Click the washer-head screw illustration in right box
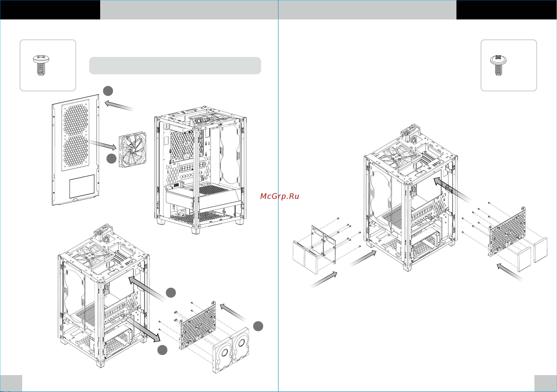Viewport: 557px width, 392px height. [498, 65]
